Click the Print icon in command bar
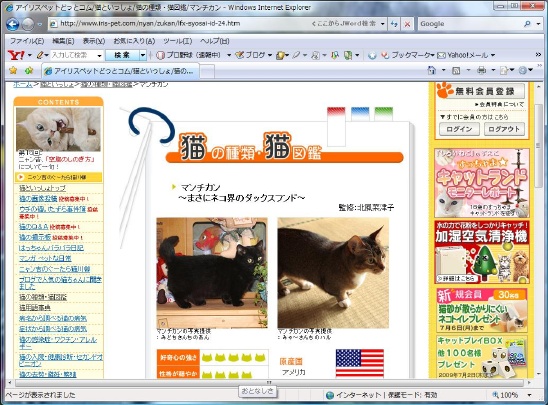Image resolution: width=548 pixels, height=405 pixels. pos(482,71)
